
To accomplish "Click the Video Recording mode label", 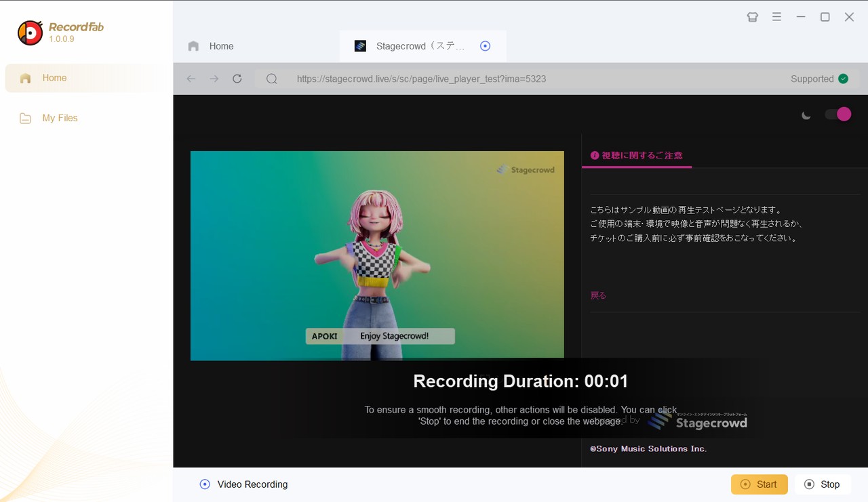I will tap(252, 484).
